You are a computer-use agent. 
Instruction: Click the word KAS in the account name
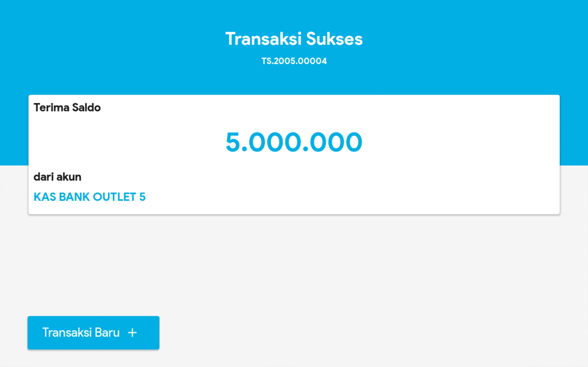pyautogui.click(x=45, y=197)
